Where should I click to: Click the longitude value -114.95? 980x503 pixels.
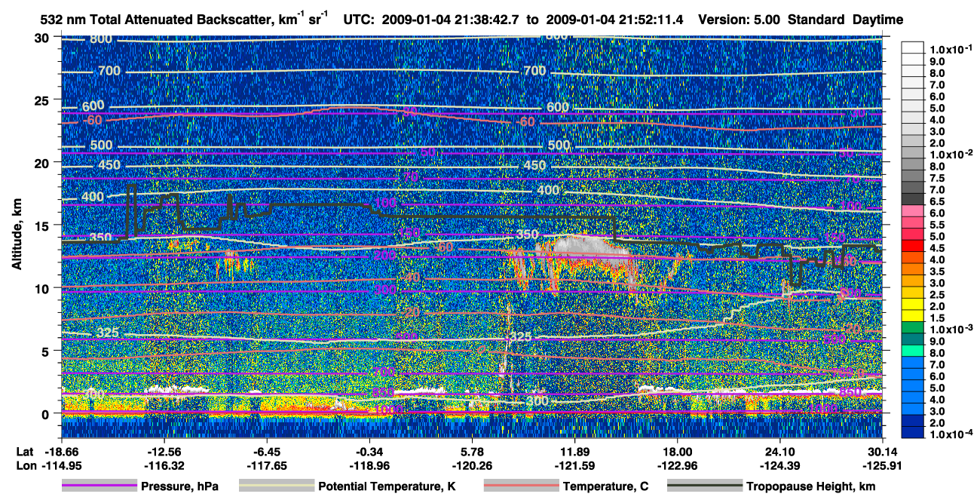click(60, 466)
